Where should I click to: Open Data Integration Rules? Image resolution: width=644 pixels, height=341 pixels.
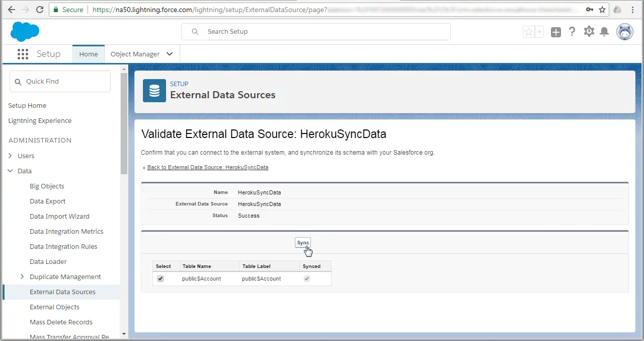(x=63, y=246)
